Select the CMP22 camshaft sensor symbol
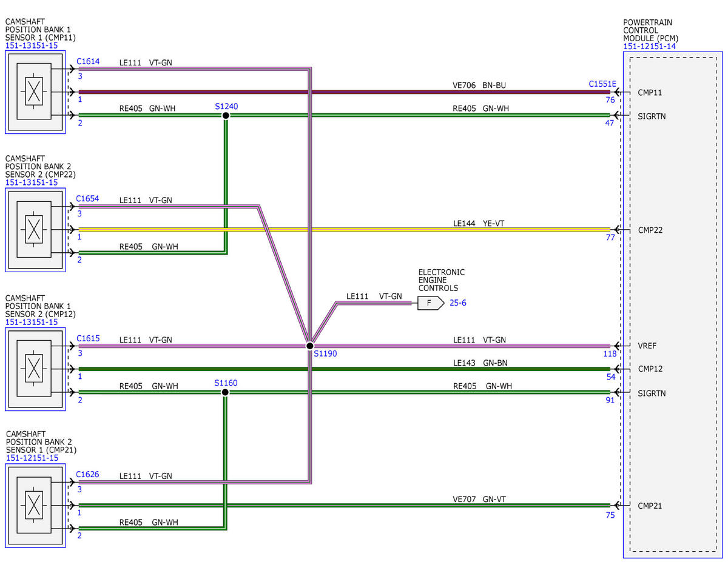 [35, 230]
